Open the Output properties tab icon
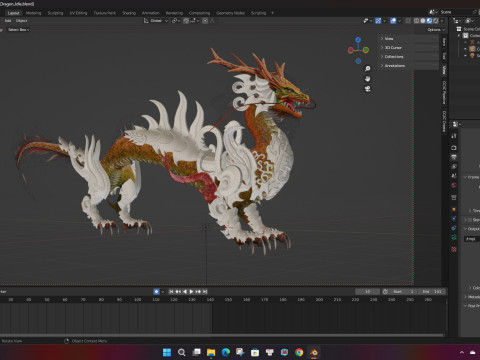480x360 pixels. click(454, 157)
